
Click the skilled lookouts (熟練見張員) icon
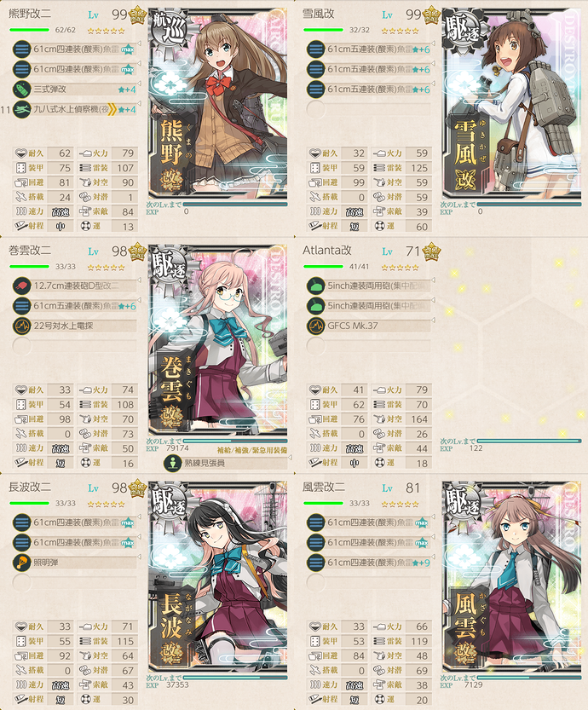172,463
